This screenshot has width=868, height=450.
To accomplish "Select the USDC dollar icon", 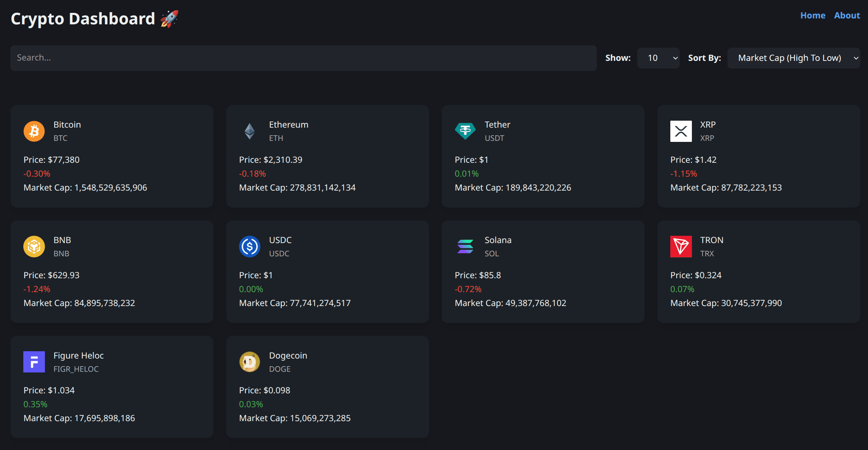I will tap(249, 246).
